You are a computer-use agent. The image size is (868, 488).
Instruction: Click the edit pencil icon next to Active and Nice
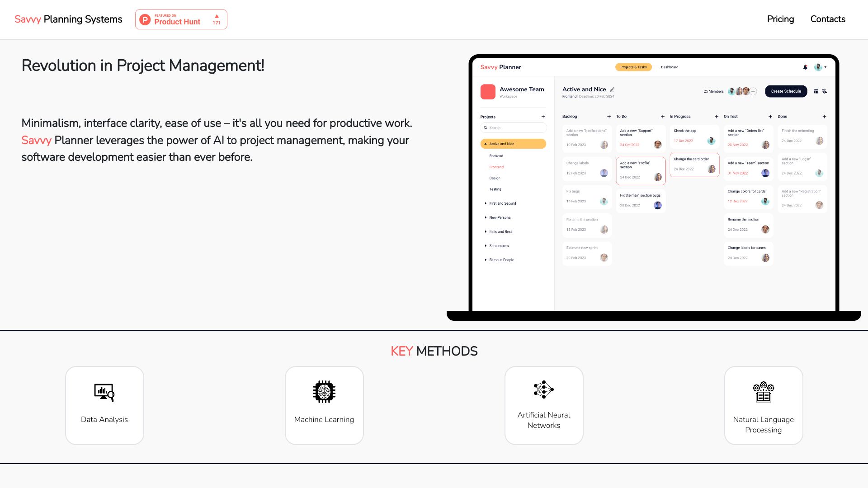click(x=612, y=89)
